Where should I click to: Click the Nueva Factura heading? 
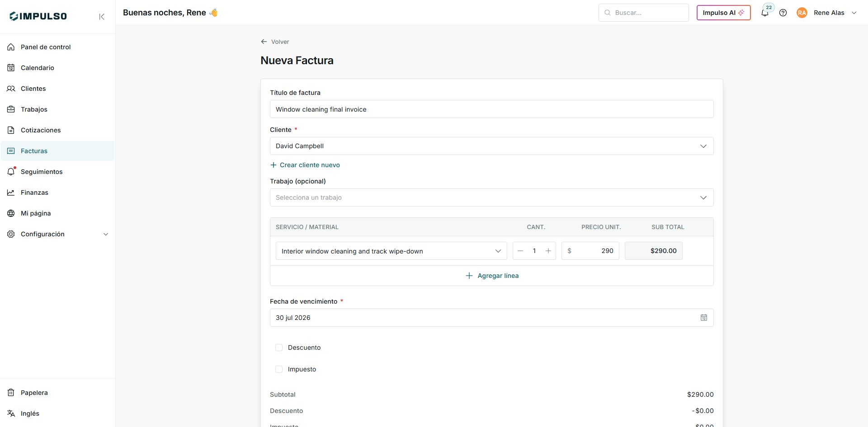[x=297, y=61]
